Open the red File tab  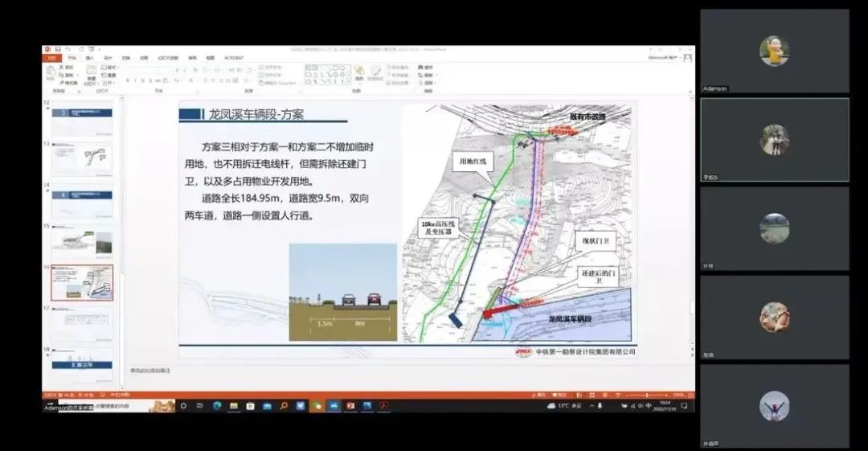coord(52,58)
